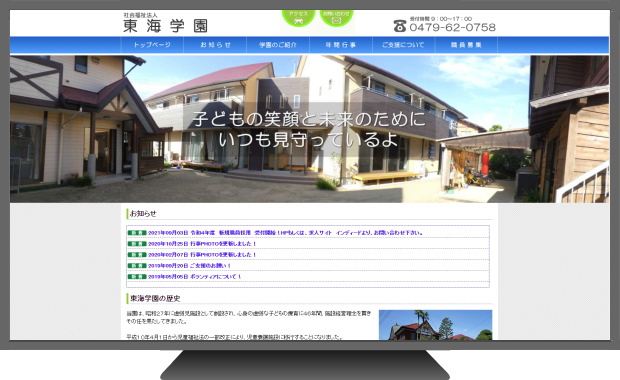Image resolution: width=620 pixels, height=380 pixels.
Task: Open the 2021年 令和4年度 新規職員採用 notice link
Action: point(285,233)
